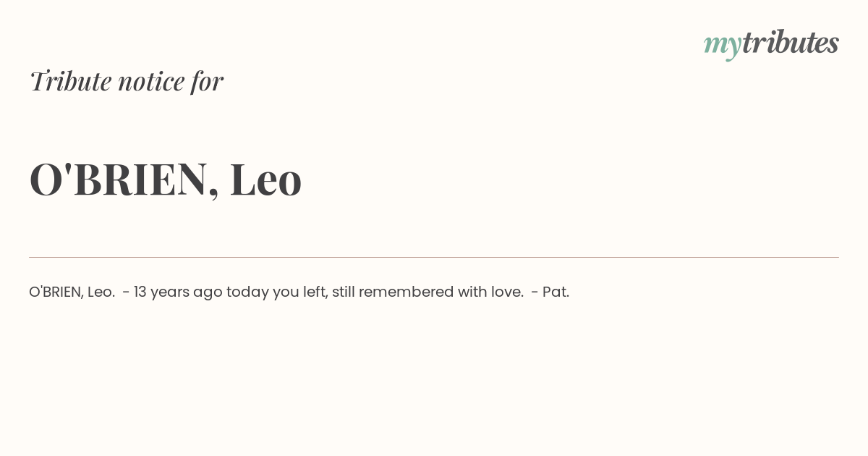Click the mytributes logo
This screenshot has width=868, height=456.
(771, 43)
